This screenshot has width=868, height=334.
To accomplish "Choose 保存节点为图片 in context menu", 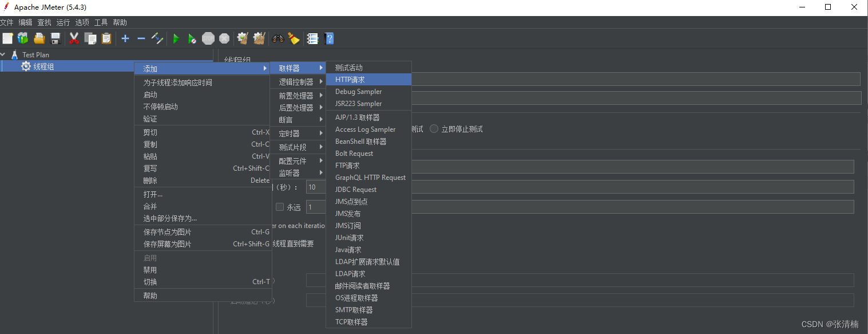I will (x=202, y=232).
